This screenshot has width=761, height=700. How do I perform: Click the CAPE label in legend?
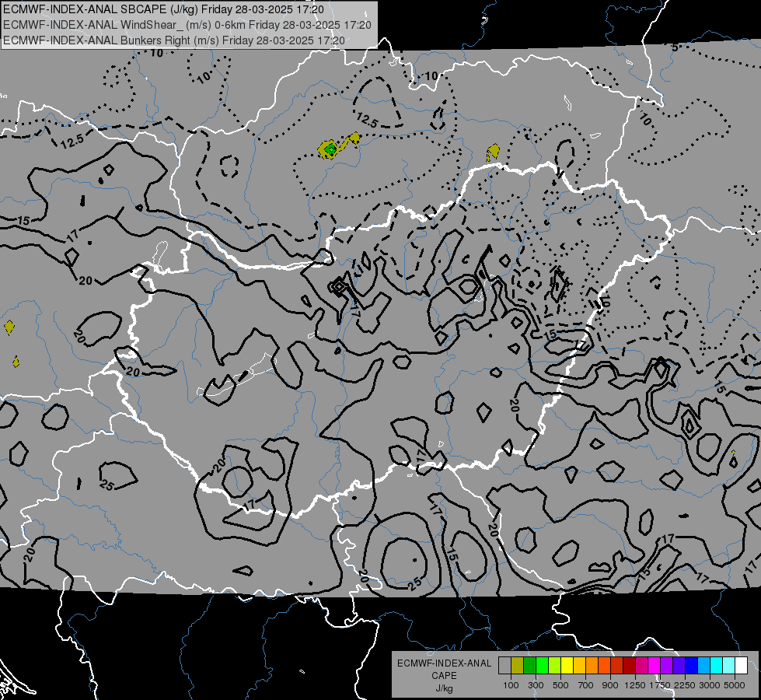(x=444, y=676)
